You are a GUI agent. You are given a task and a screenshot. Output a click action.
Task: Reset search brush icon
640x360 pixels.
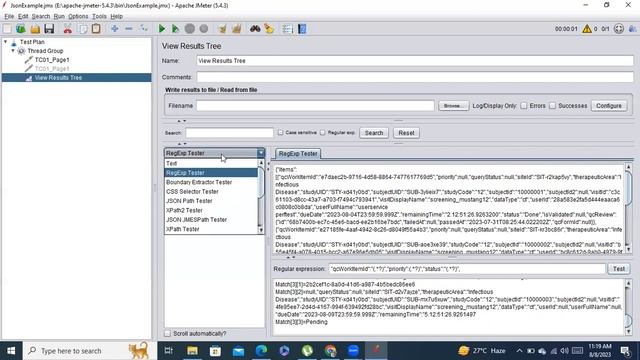pyautogui.click(x=269, y=29)
